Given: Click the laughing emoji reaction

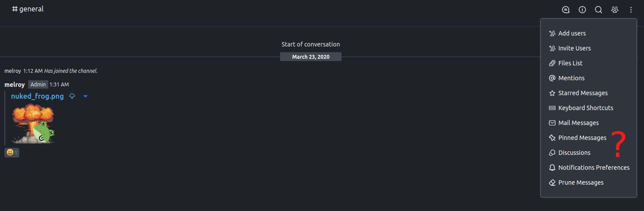Looking at the screenshot, I should tap(12, 153).
